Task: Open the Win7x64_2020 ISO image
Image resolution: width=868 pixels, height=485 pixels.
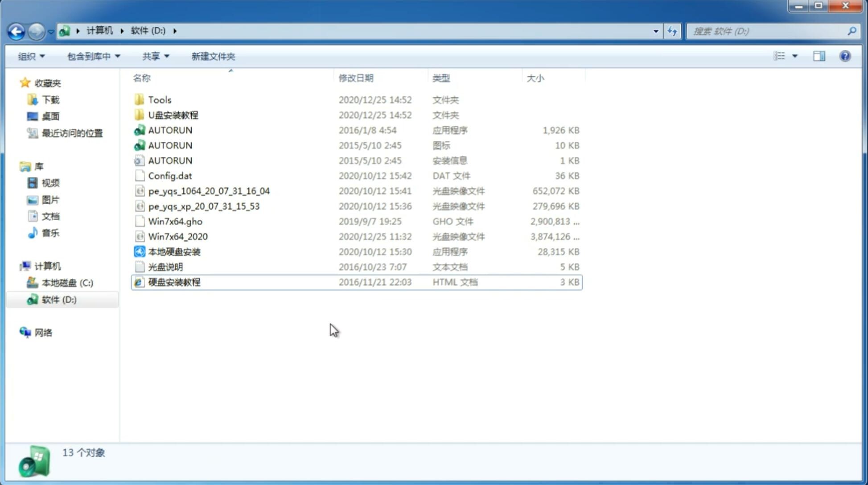Action: [x=177, y=237]
